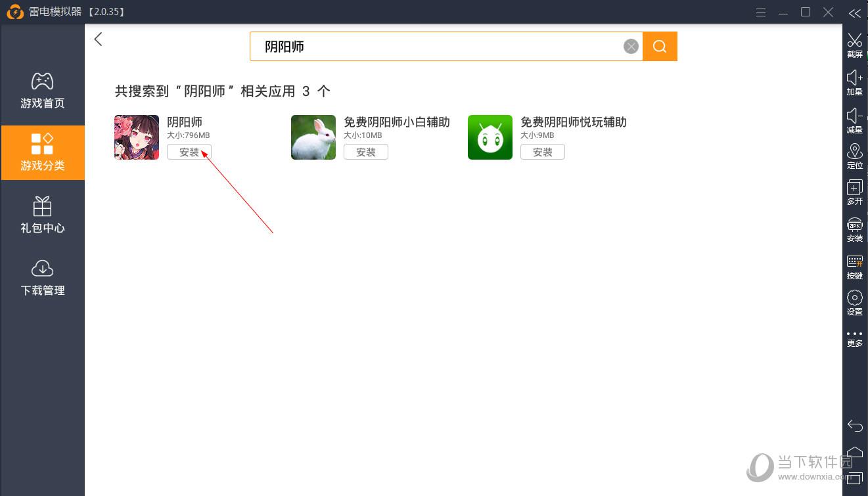The height and width of the screenshot is (496, 868).
Task: Click the Android back arrow in right sidebar
Action: coord(854,426)
